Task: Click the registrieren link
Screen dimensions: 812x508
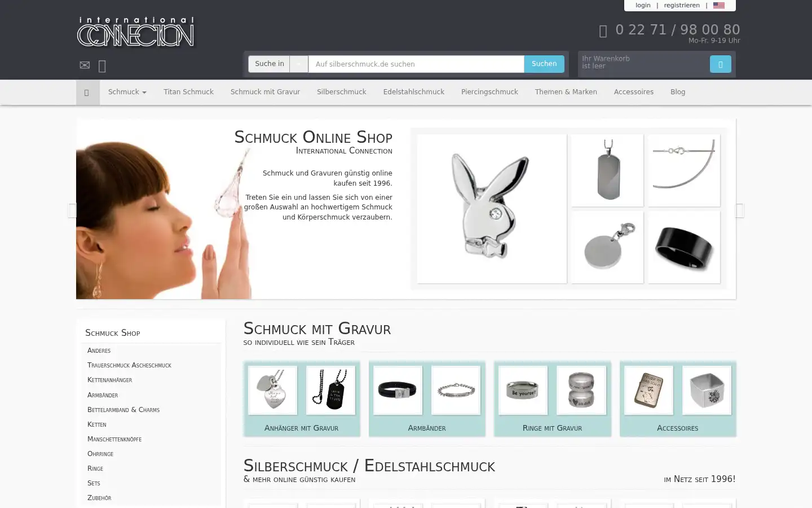Action: (x=682, y=5)
